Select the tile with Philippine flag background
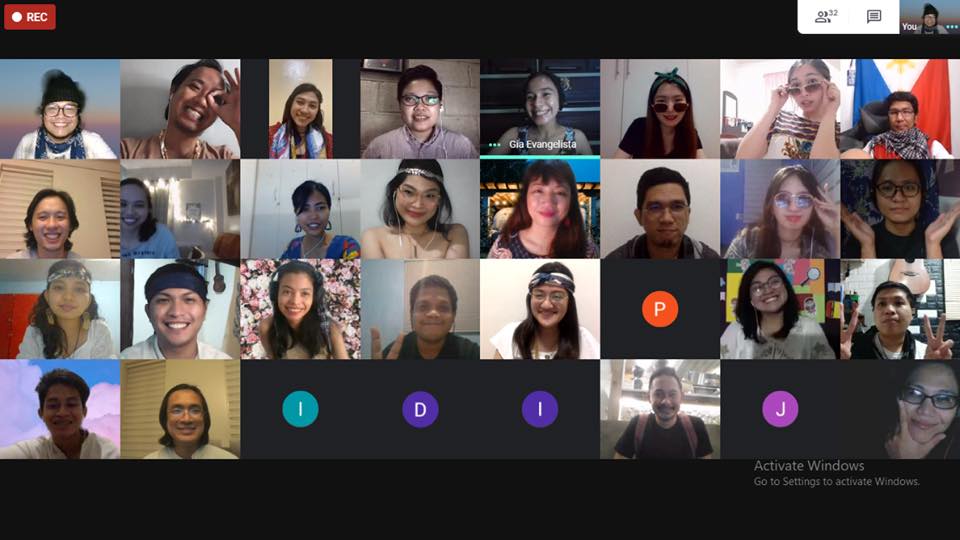This screenshot has width=960, height=540. click(x=900, y=108)
